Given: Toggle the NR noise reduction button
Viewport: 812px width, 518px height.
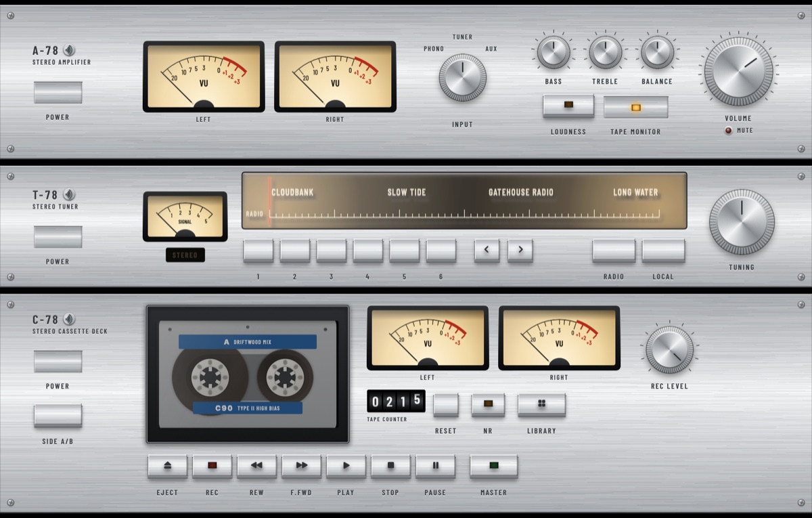Looking at the screenshot, I should pyautogui.click(x=488, y=404).
